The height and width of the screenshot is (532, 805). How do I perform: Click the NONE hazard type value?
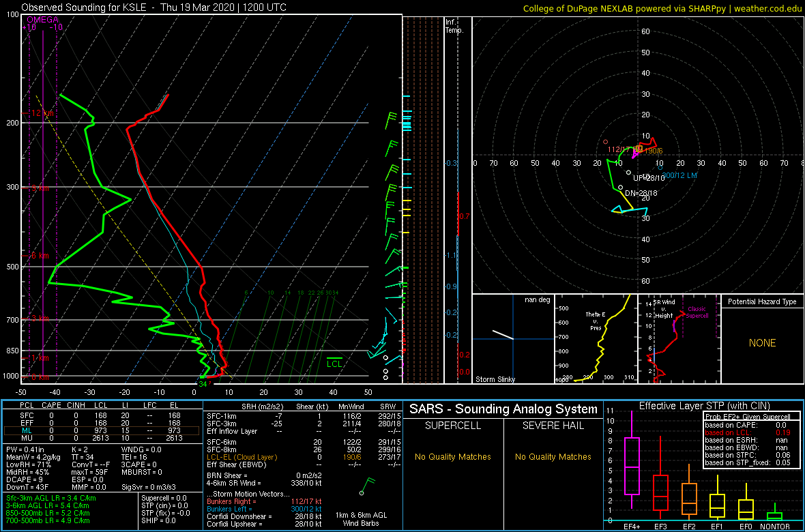(x=762, y=343)
